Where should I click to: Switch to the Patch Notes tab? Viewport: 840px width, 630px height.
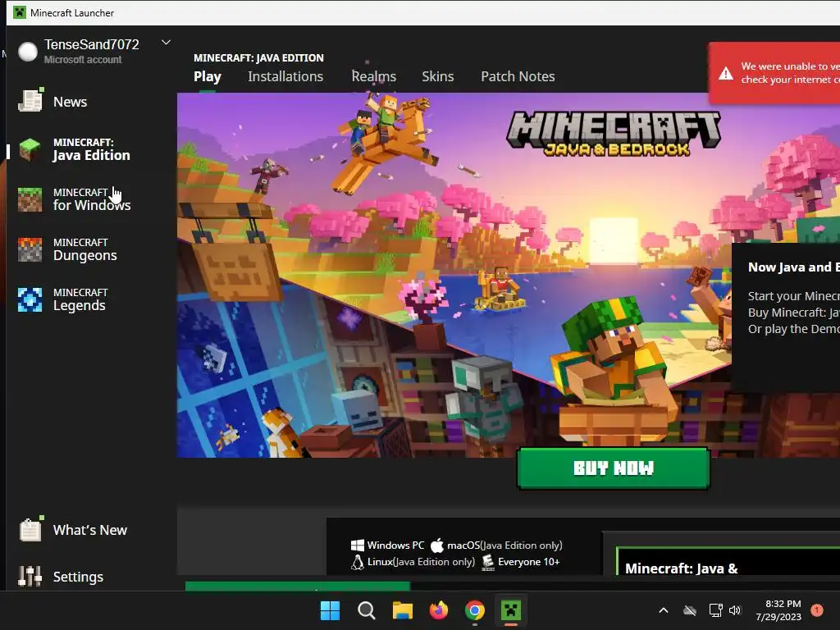click(518, 76)
